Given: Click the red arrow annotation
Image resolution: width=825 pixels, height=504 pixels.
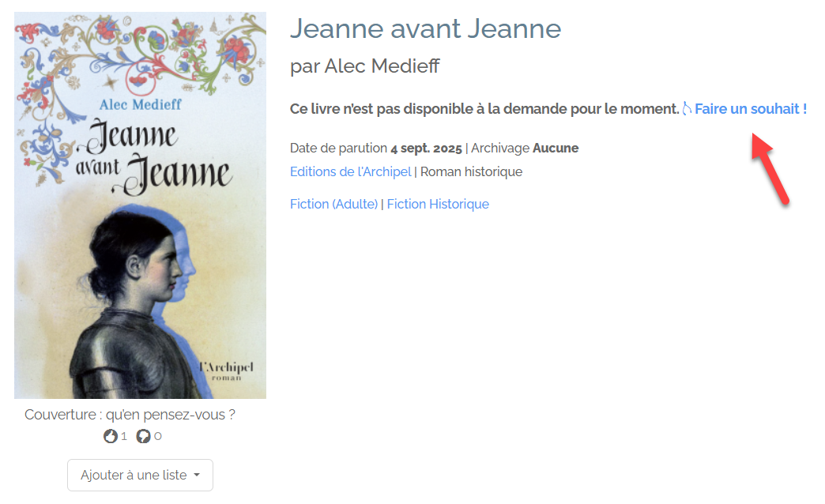Looking at the screenshot, I should click(770, 168).
